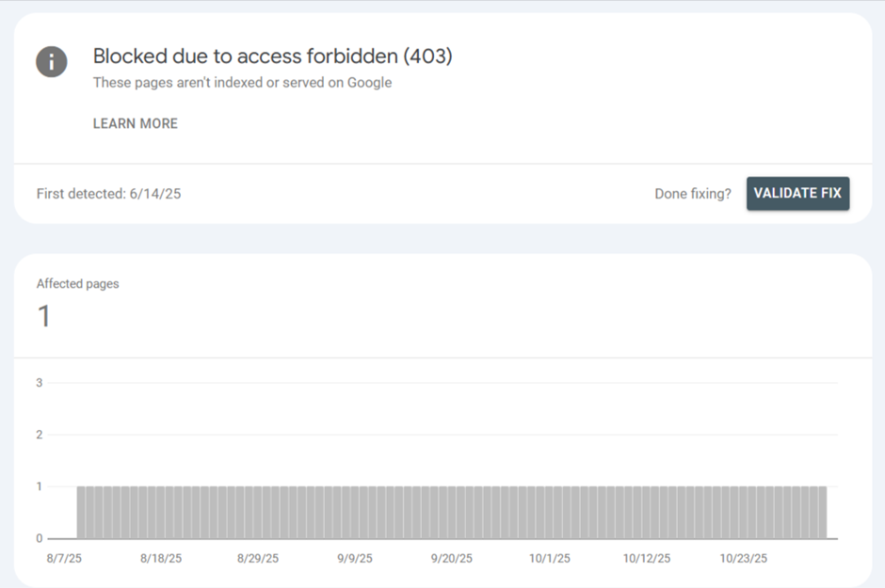Click the 8/29/25 axis date
Viewport: 885px width, 588px height.
point(258,558)
